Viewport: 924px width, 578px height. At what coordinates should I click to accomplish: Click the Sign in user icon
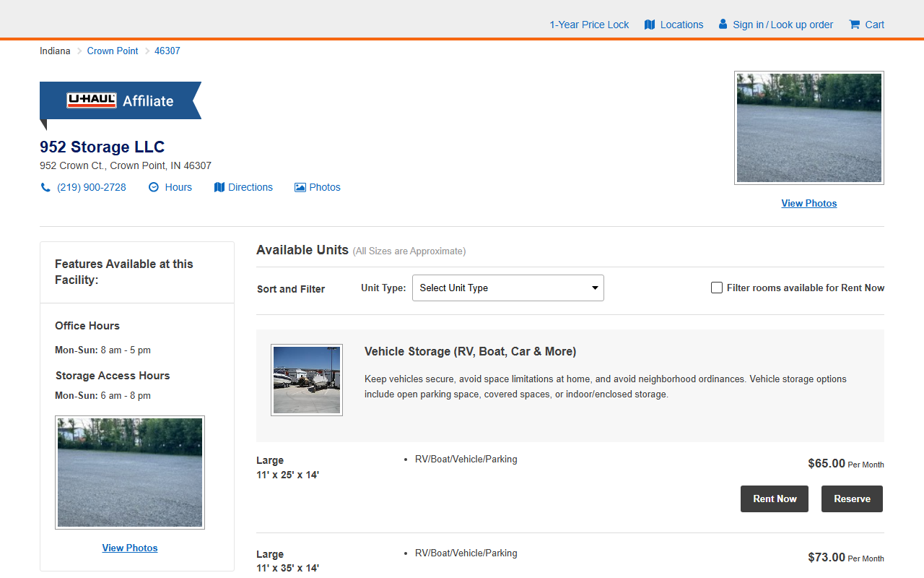[723, 25]
